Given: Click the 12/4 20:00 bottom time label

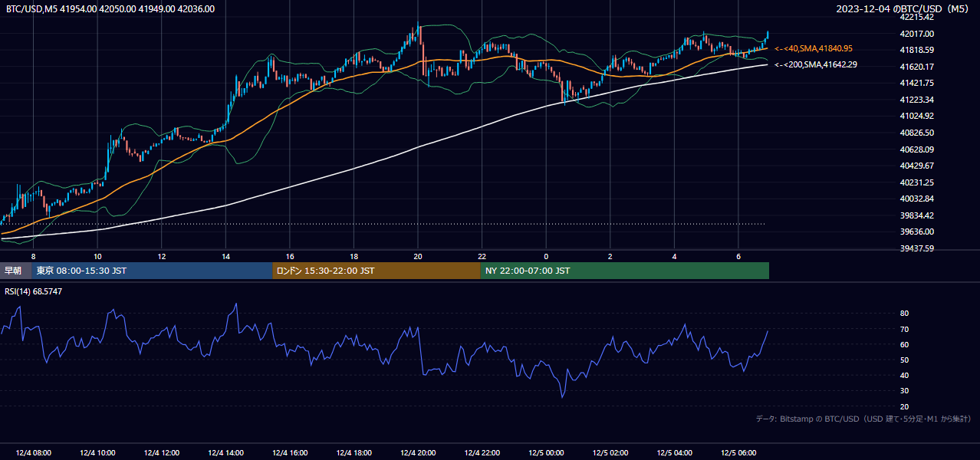Looking at the screenshot, I should pyautogui.click(x=418, y=453).
